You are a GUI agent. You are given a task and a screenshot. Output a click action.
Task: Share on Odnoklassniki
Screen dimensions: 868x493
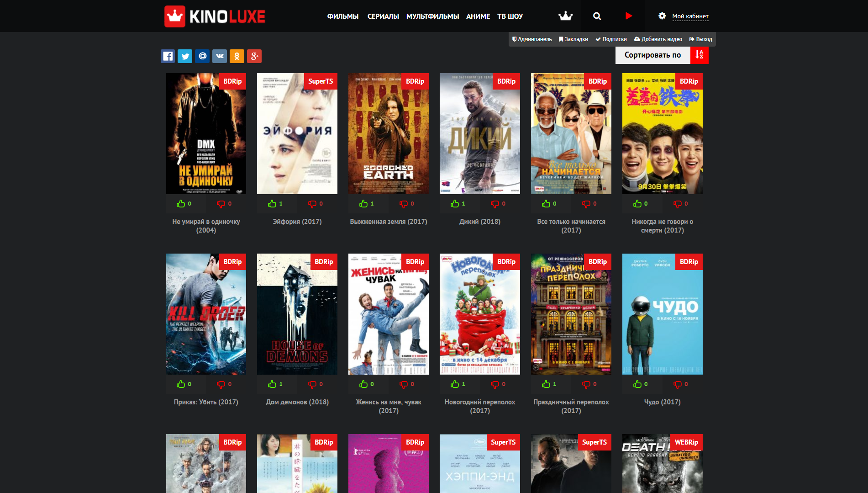pyautogui.click(x=237, y=56)
